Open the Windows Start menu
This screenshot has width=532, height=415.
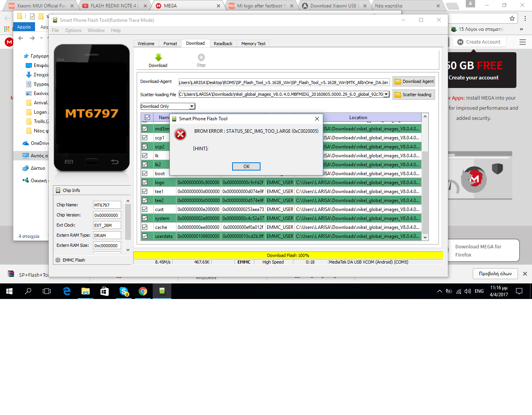coord(9,291)
